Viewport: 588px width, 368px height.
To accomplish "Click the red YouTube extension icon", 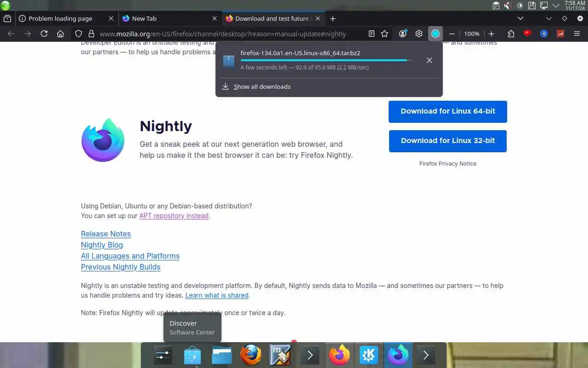I will (x=527, y=33).
